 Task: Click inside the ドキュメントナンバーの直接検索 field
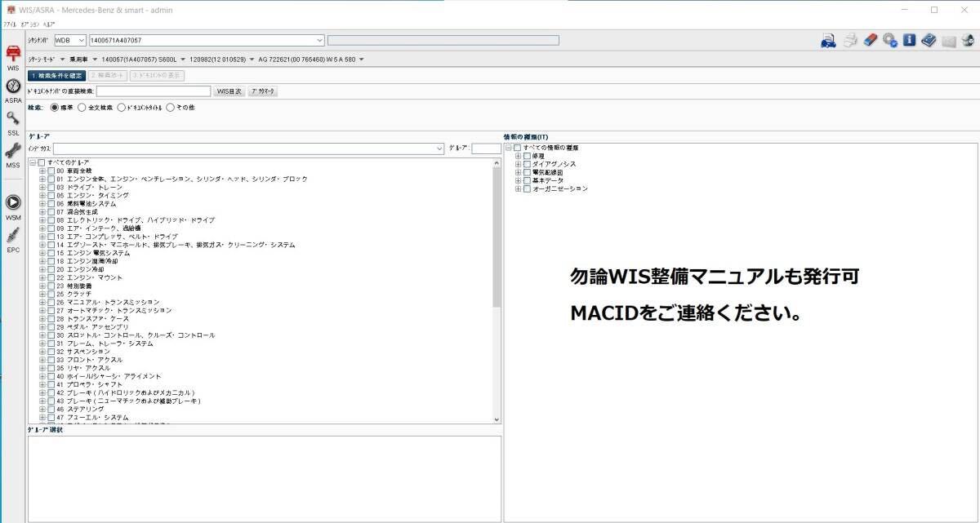[155, 91]
